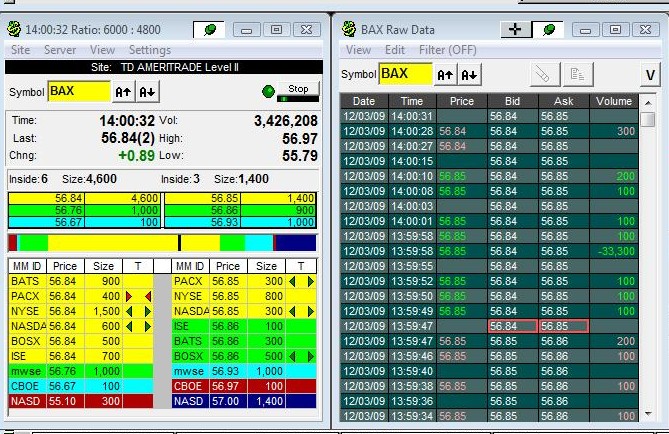669x434 pixels.
Task: Click the 56.84 4,600 bid summary row
Action: pyautogui.click(x=84, y=198)
